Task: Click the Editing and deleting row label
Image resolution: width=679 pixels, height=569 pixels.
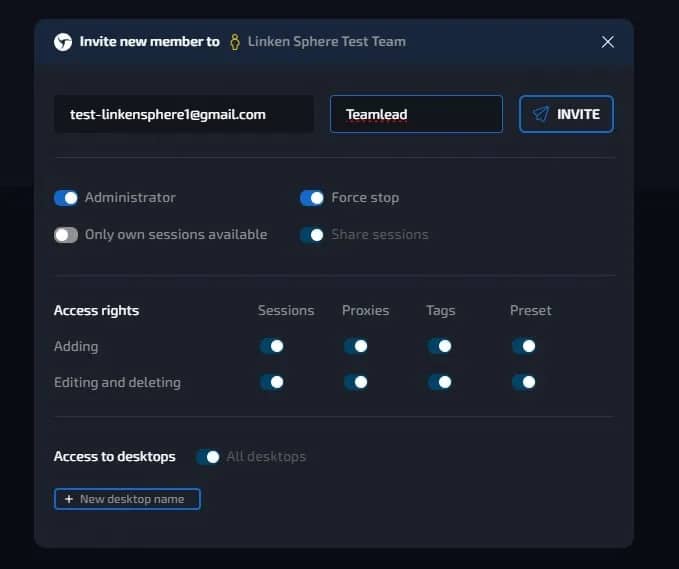Action: [117, 383]
